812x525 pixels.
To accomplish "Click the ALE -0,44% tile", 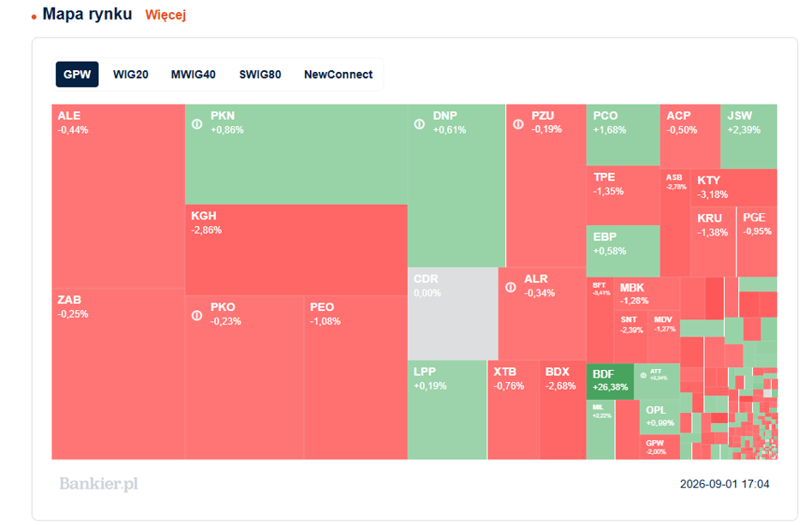I will tap(118, 196).
